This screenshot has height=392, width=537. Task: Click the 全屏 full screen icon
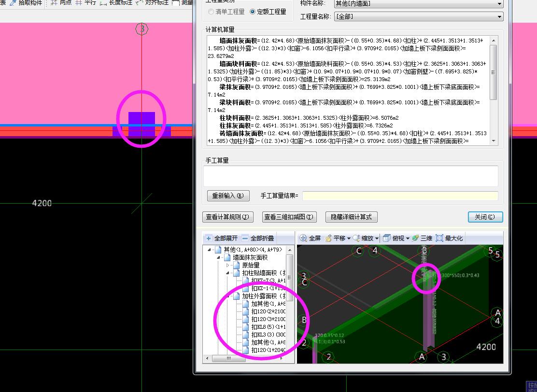coord(303,238)
